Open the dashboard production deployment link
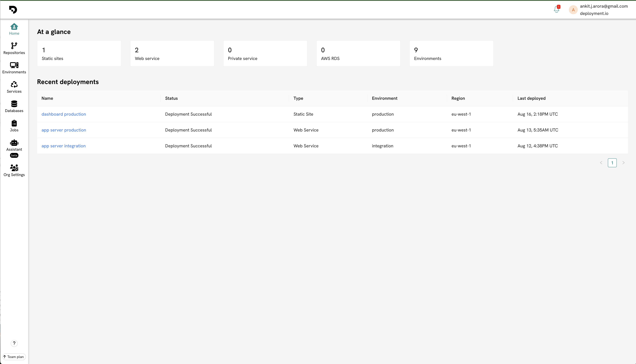The image size is (636, 364). 64,114
